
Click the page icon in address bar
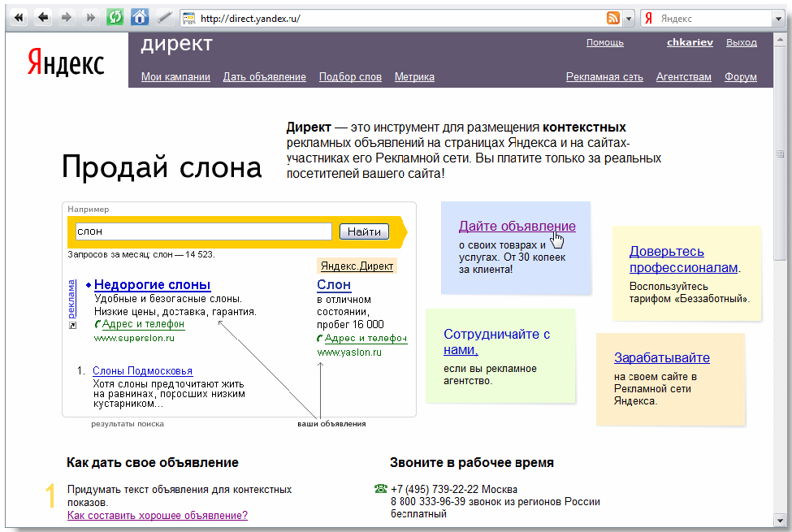click(189, 19)
